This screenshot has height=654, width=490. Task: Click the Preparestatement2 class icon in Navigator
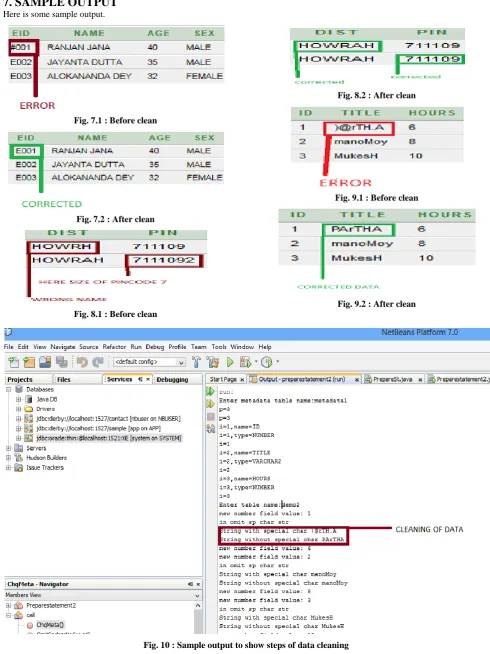click(x=19, y=605)
